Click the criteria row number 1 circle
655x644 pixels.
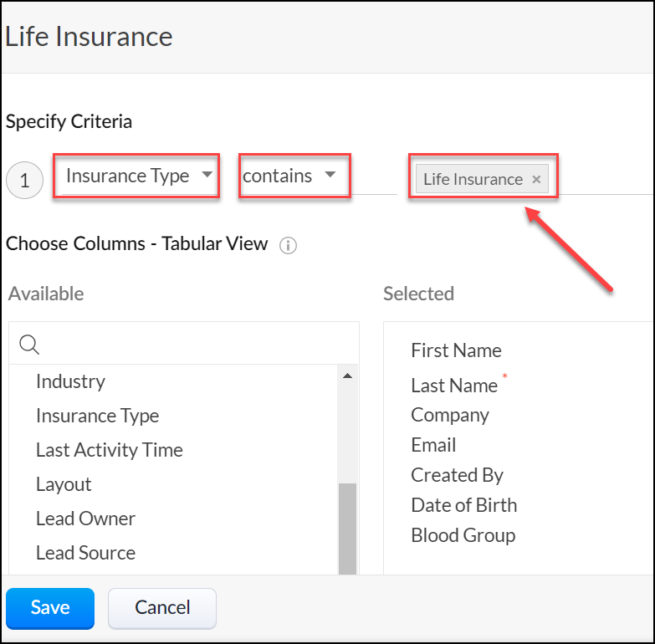25,180
